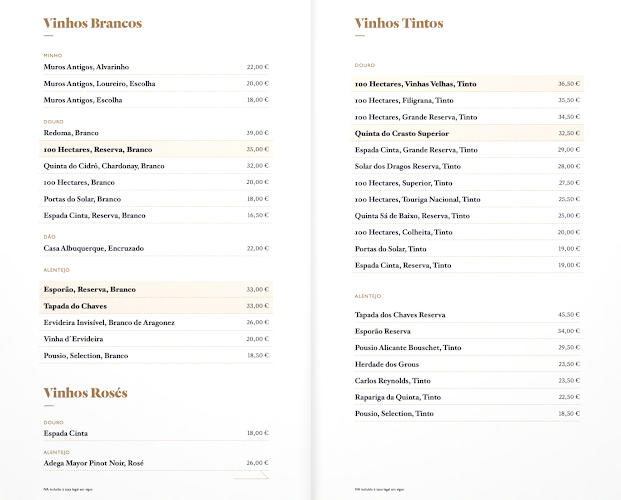Click the Vinhos Brancos heading
The height and width of the screenshot is (500, 621).
pos(93,23)
